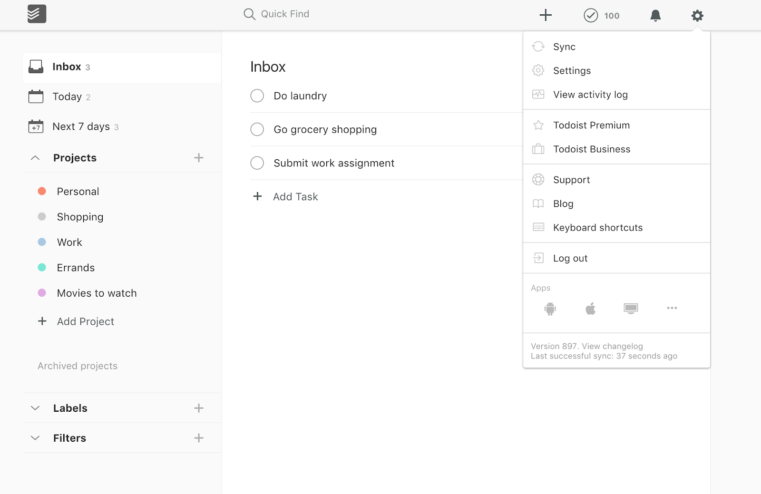
Task: Click the Errands project teal dot
Action: (42, 267)
